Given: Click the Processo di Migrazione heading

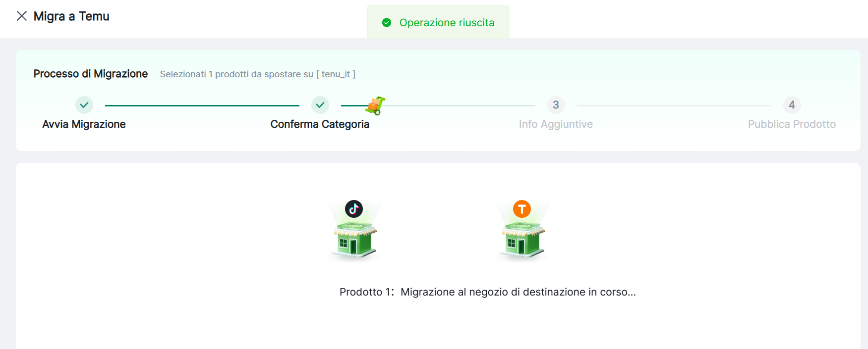Looking at the screenshot, I should click(x=91, y=74).
